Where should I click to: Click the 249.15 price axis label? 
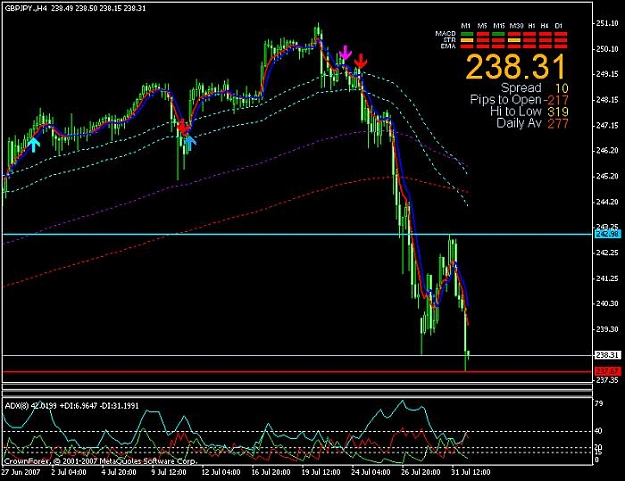(607, 74)
